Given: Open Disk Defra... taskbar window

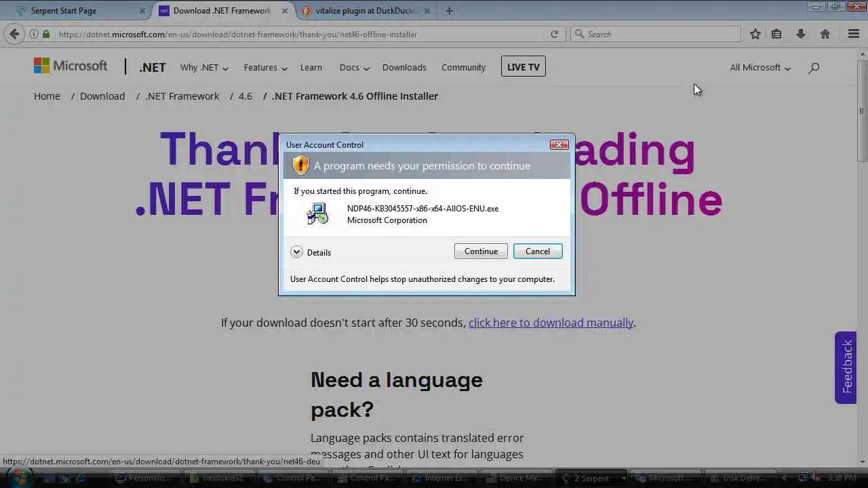Looking at the screenshot, I should tap(740, 478).
